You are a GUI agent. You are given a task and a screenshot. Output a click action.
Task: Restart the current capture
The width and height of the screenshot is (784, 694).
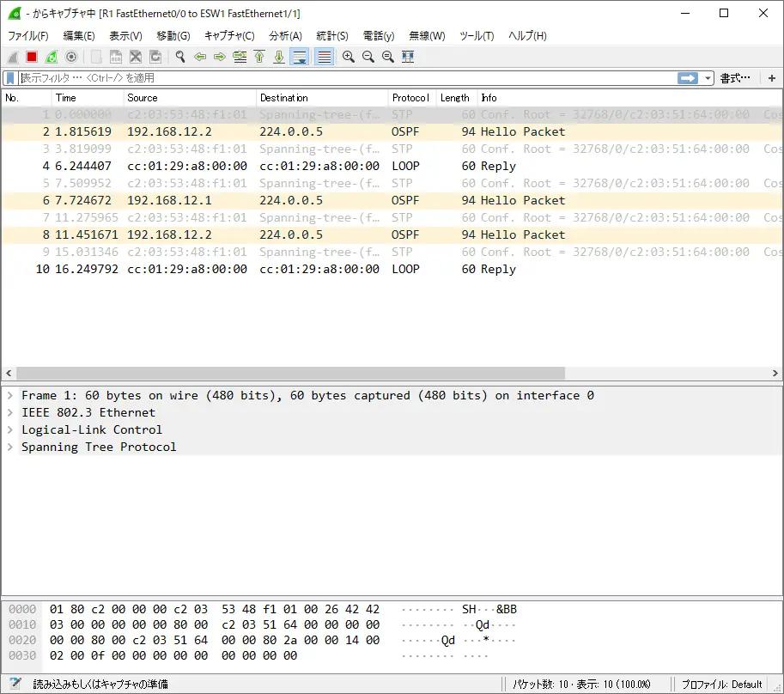[x=52, y=57]
